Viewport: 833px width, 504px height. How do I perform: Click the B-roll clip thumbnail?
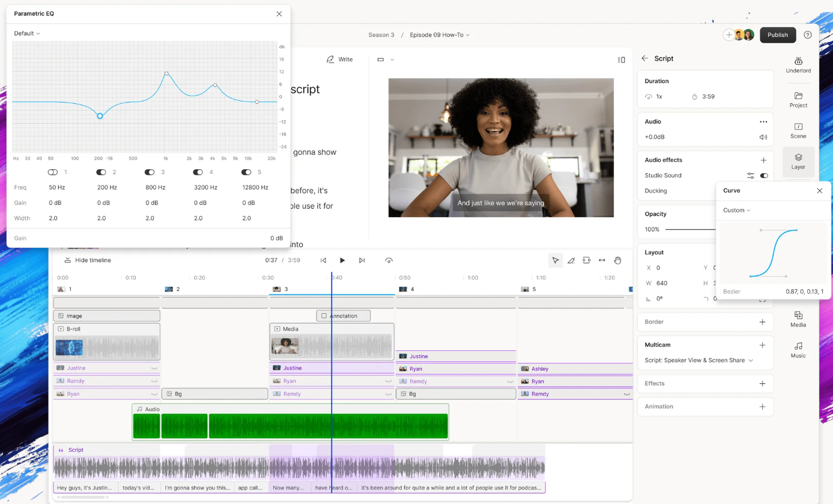point(69,348)
